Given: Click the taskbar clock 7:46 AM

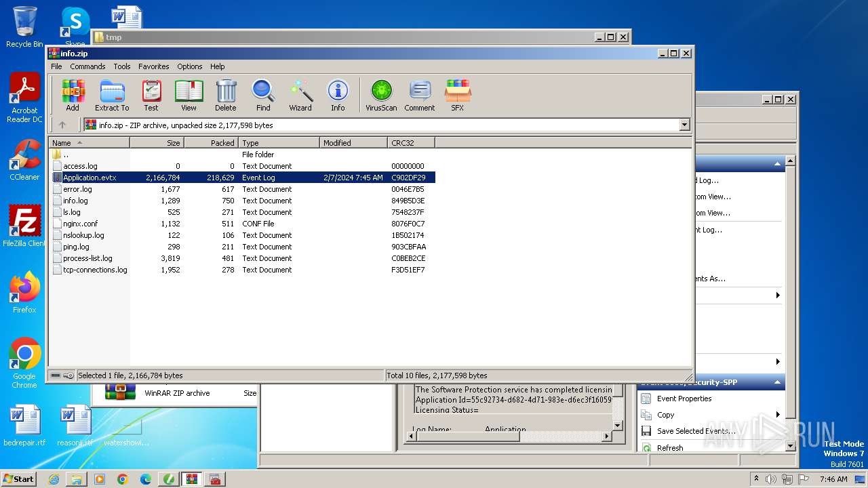Looking at the screenshot, I should (x=833, y=479).
